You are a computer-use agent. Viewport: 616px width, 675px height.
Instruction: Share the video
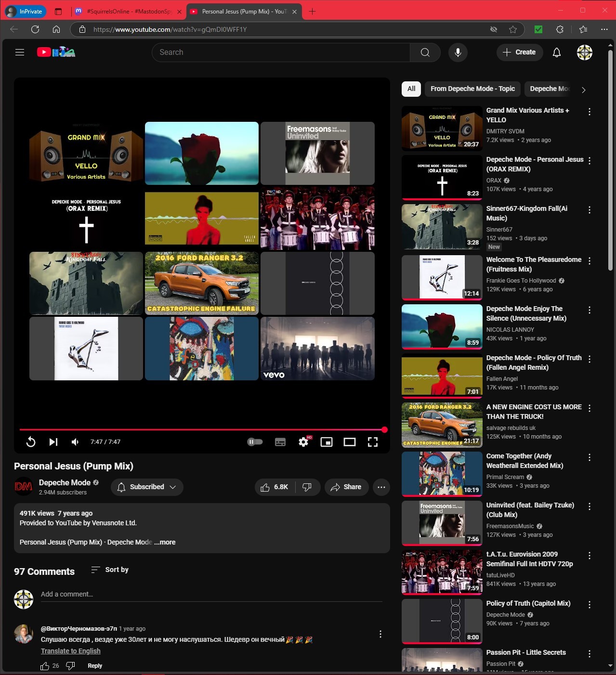[x=346, y=487]
